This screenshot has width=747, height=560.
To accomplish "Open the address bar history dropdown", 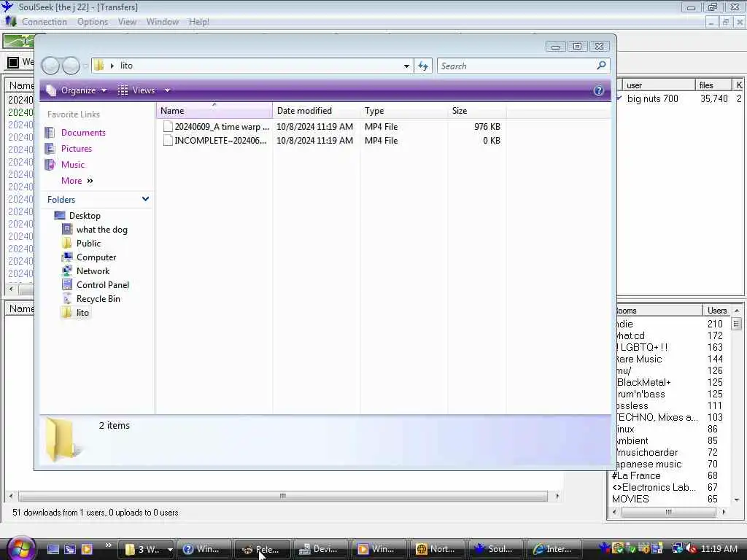I will pos(406,66).
